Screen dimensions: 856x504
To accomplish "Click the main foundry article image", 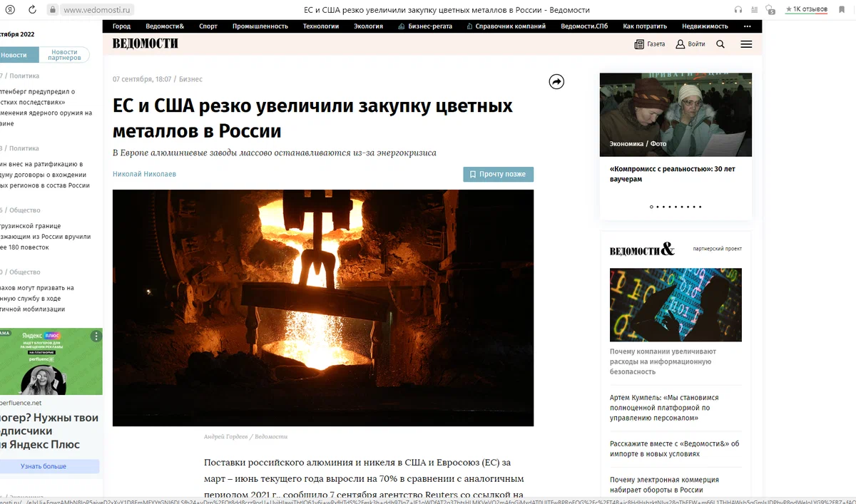I will click(323, 308).
